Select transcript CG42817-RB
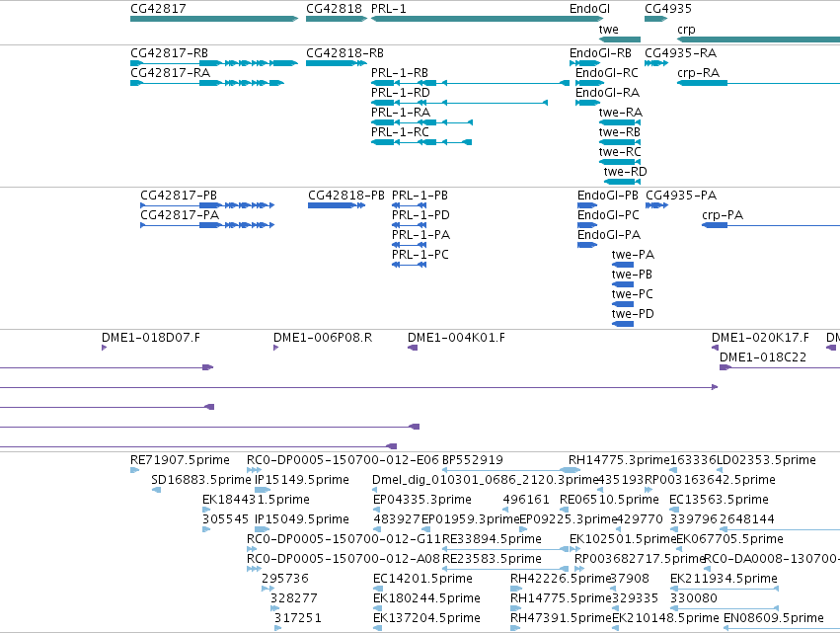 point(214,63)
